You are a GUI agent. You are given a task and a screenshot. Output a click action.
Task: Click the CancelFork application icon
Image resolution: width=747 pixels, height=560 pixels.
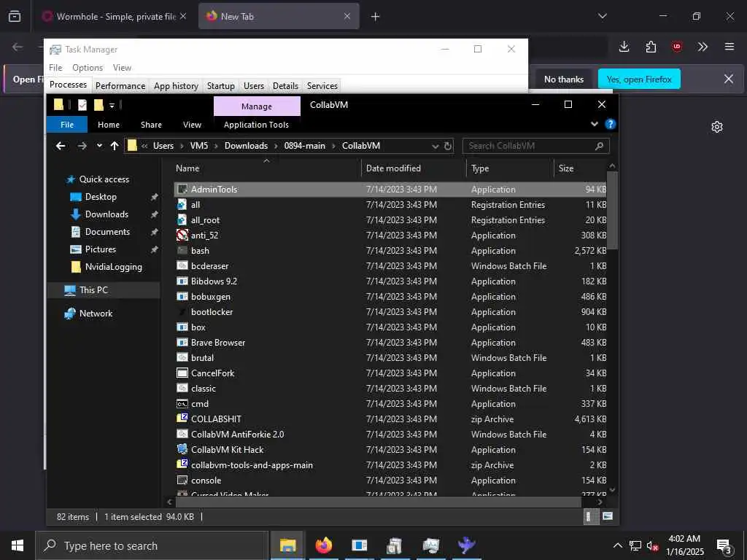[182, 373]
